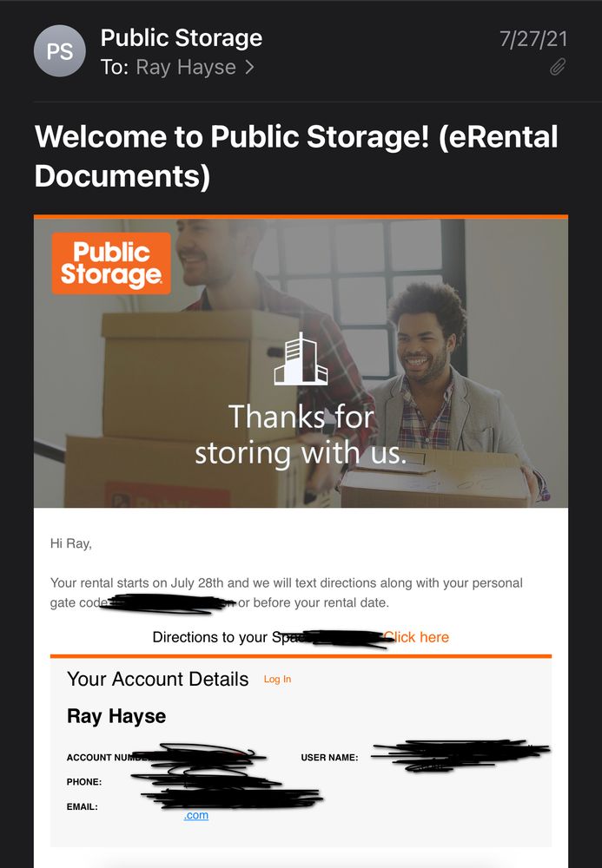Image resolution: width=602 pixels, height=868 pixels.
Task: Select the "Hi Ray," greeting text
Action: pos(71,543)
